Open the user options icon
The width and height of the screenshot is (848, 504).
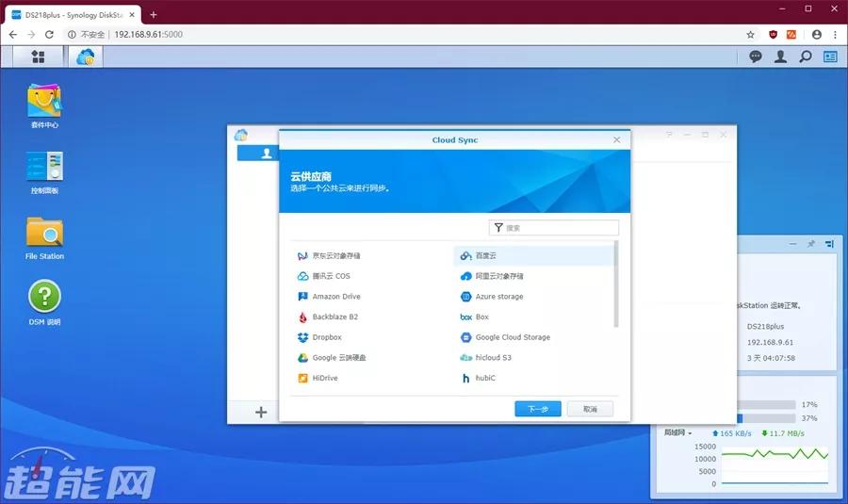tap(780, 57)
